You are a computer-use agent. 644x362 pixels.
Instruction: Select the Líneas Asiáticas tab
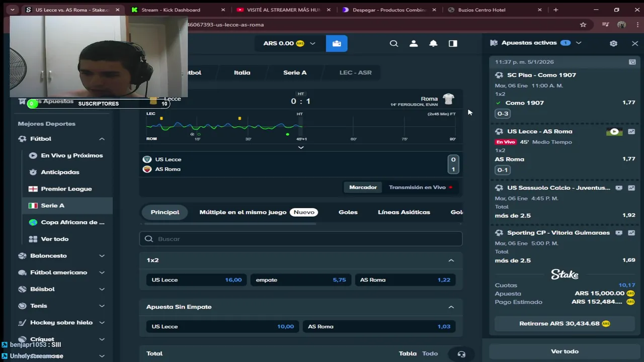click(x=404, y=212)
